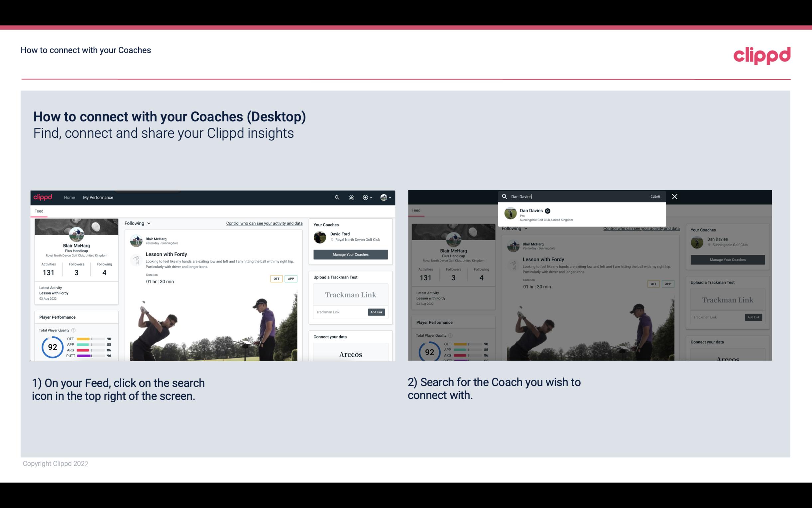This screenshot has width=812, height=508.
Task: Select the Feed tab on left panel
Action: click(x=39, y=211)
